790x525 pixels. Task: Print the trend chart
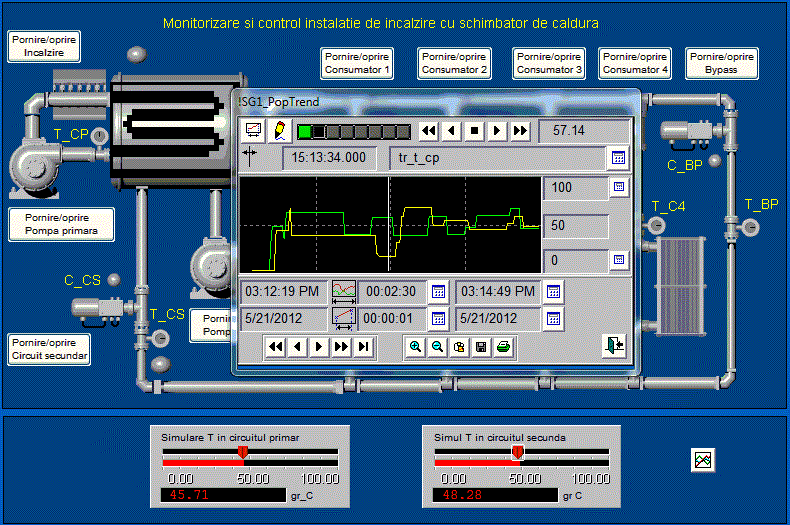coord(504,347)
